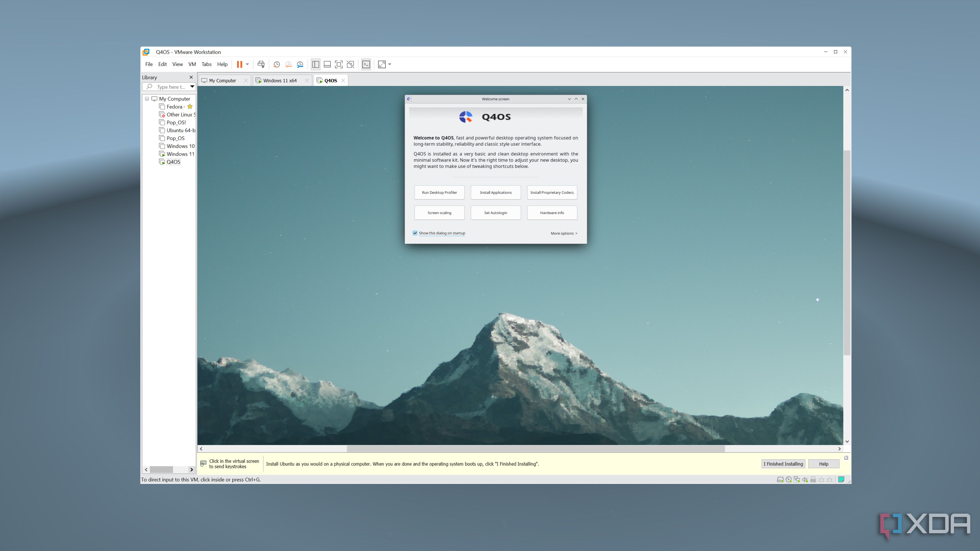Close the Q4OS tab
Screen dimensions: 980x551
pyautogui.click(x=343, y=81)
